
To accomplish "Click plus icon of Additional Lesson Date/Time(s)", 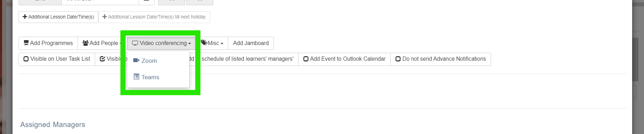I will 25,17.
